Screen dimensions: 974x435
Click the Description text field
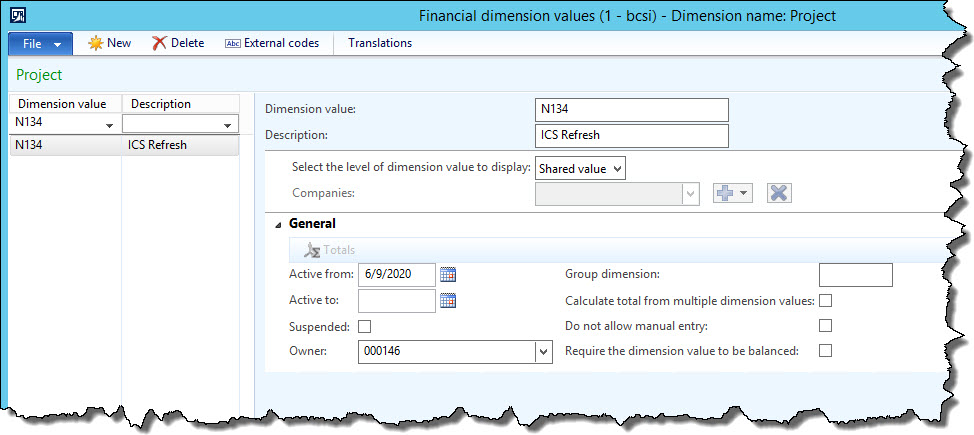pyautogui.click(x=632, y=135)
